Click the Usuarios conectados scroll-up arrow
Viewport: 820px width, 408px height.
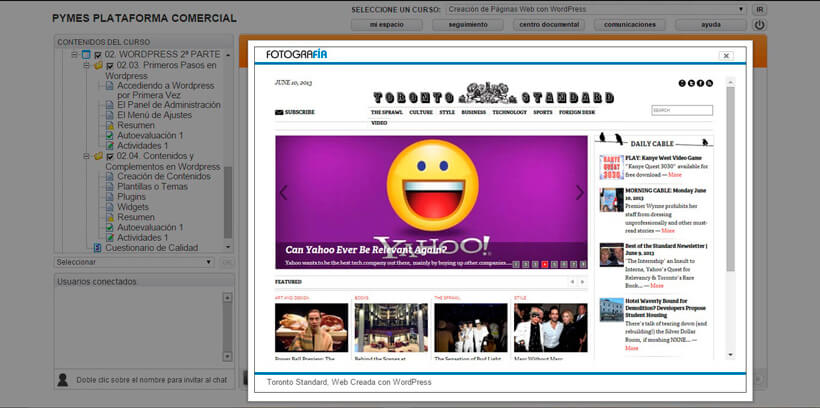tap(227, 298)
